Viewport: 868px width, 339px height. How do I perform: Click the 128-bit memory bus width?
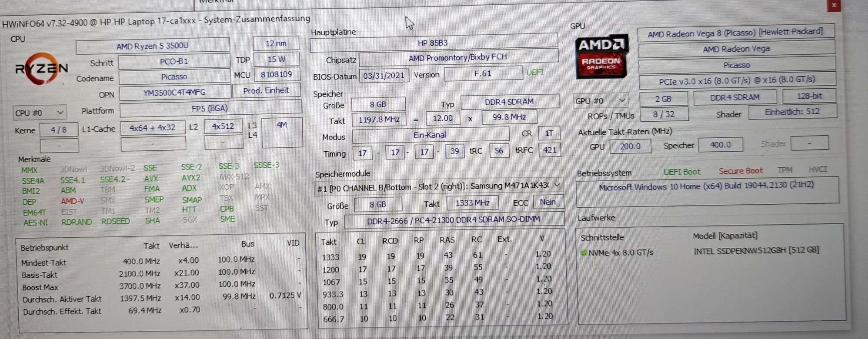point(809,96)
